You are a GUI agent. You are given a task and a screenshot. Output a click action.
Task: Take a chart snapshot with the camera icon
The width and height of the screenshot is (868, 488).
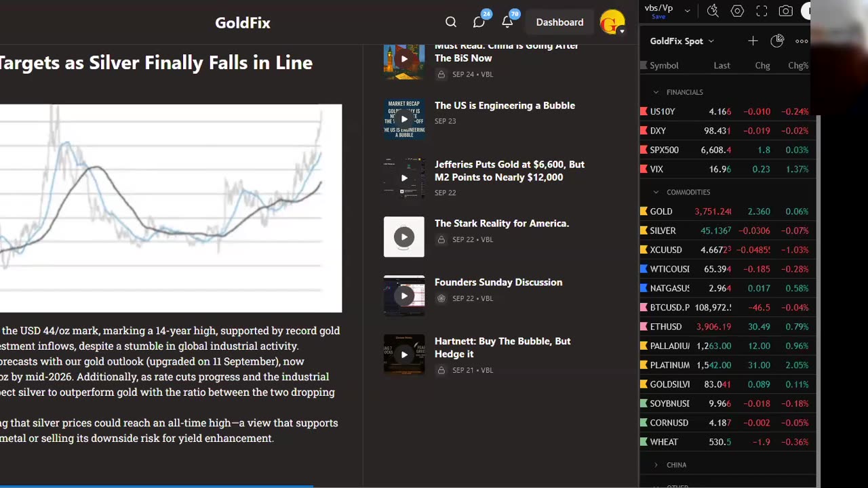point(786,11)
